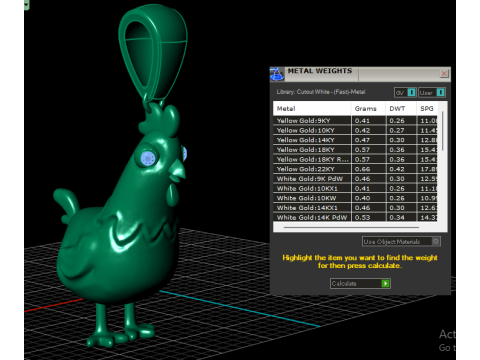The height and width of the screenshot is (360, 480).
Task: Click the 0.42 DWT value for 22KY
Action: click(x=397, y=169)
